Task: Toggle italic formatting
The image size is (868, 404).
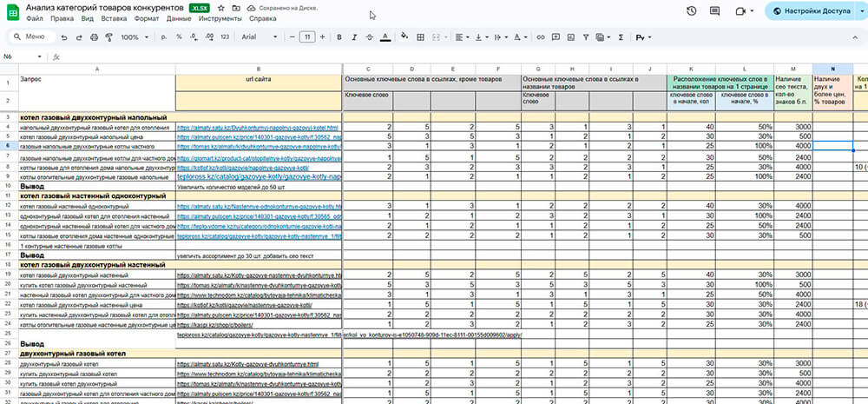Action: (x=354, y=37)
